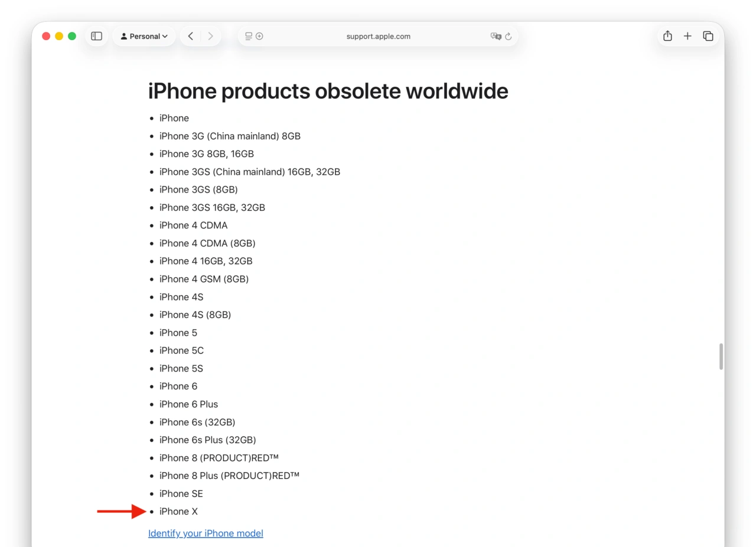
Task: Click 'iPhone 4 GSM (8GB)' list item
Action: tap(204, 279)
